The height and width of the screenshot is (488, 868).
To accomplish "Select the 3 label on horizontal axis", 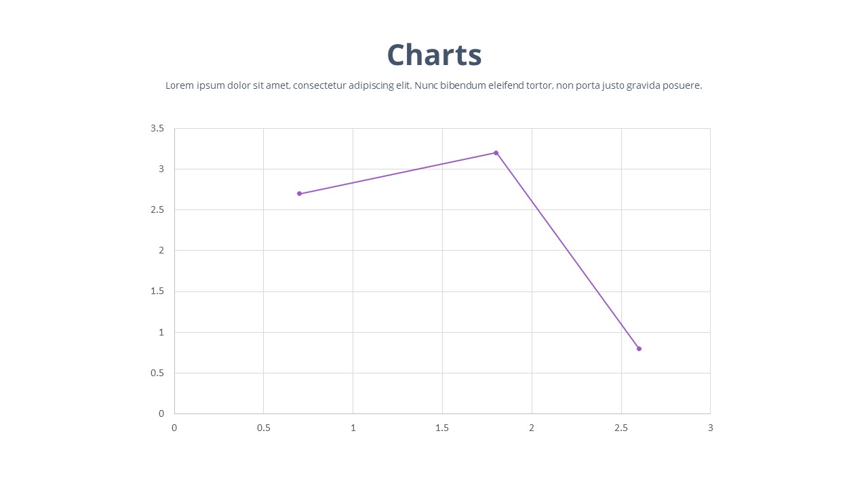I will point(710,428).
